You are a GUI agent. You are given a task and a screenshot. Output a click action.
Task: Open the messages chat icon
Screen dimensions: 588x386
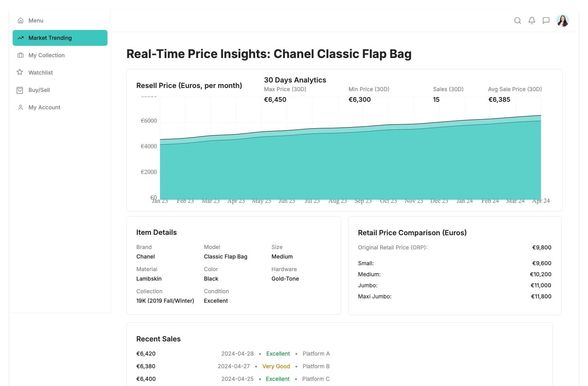click(x=546, y=21)
